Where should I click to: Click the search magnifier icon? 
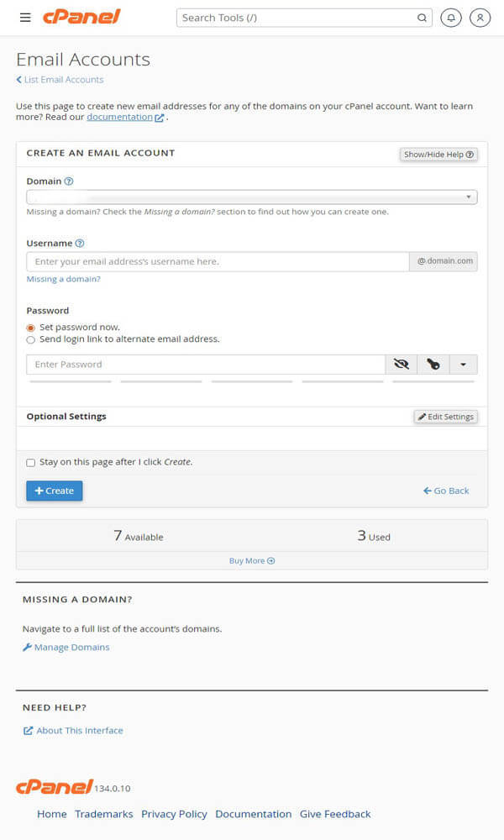click(422, 18)
